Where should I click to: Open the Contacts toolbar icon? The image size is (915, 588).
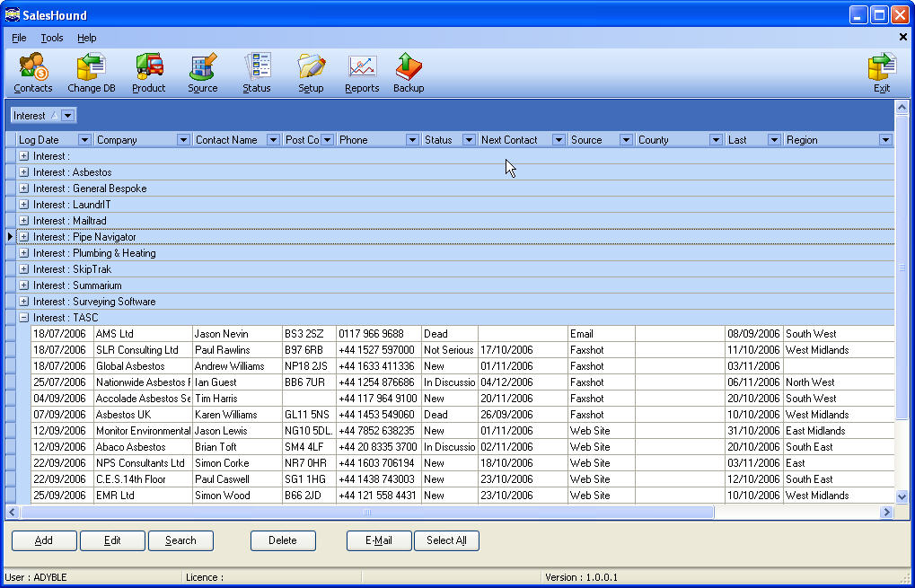click(33, 73)
